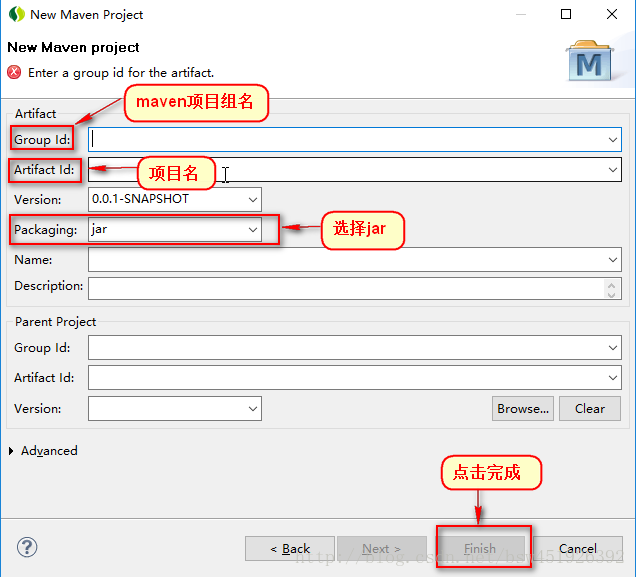This screenshot has width=636, height=577.
Task: Maximize the New Maven Project window
Action: (566, 15)
